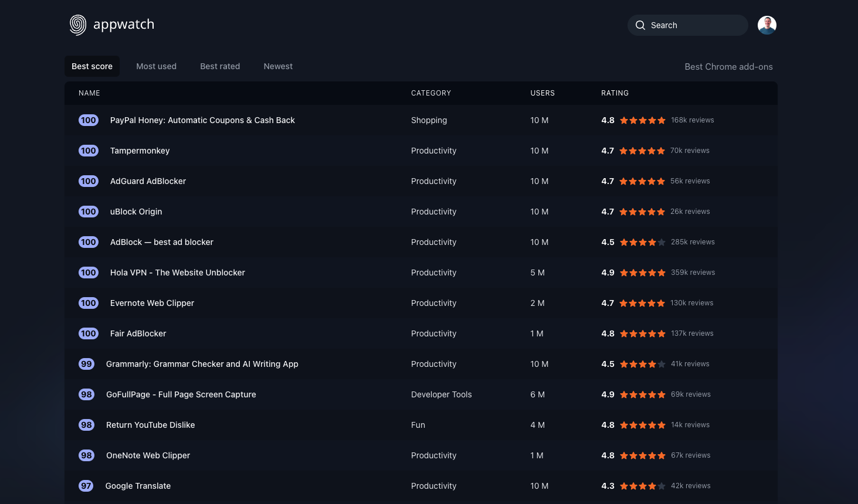Screen dimensions: 858x504
Task: Click star rating for Tampermonkey row
Action: pyautogui.click(x=642, y=151)
